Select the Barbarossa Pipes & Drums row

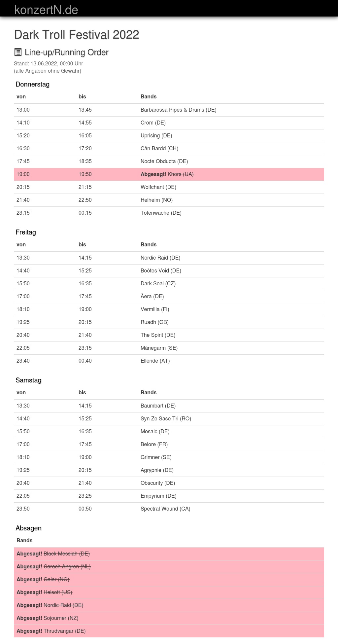click(178, 110)
